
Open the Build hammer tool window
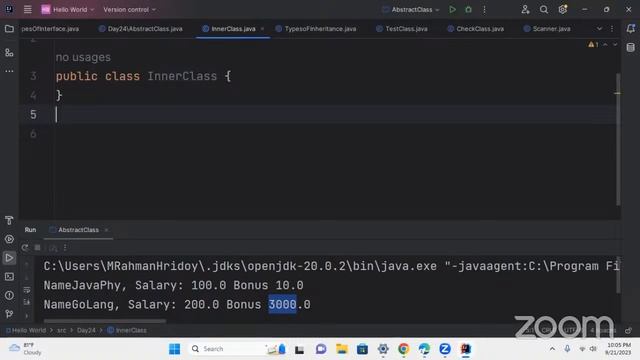coord(9,220)
